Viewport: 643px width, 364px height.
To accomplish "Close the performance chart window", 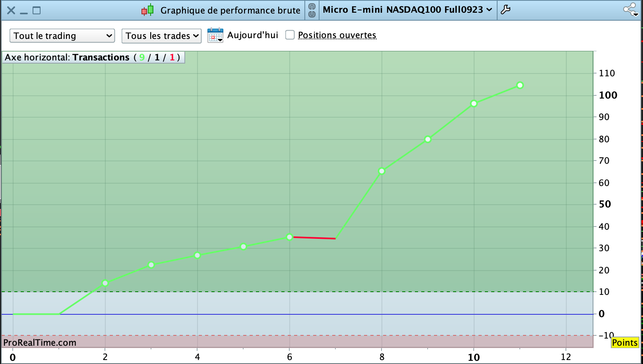I will point(11,10).
